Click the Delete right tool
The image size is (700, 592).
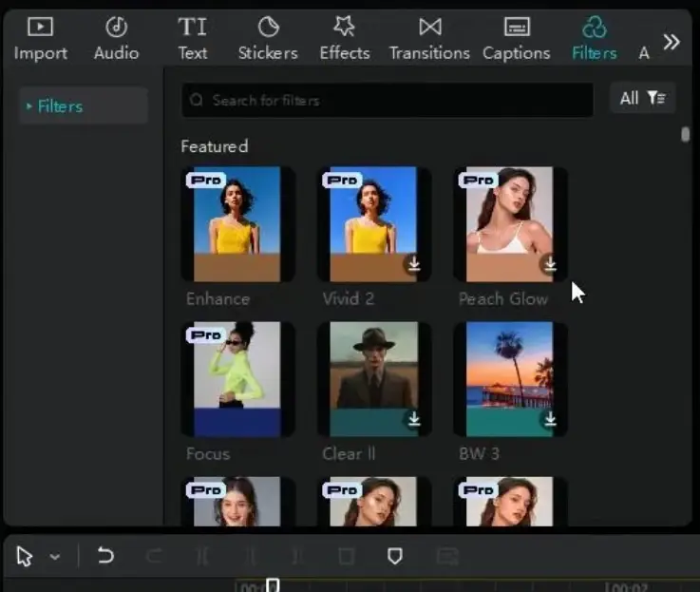pyautogui.click(x=297, y=556)
